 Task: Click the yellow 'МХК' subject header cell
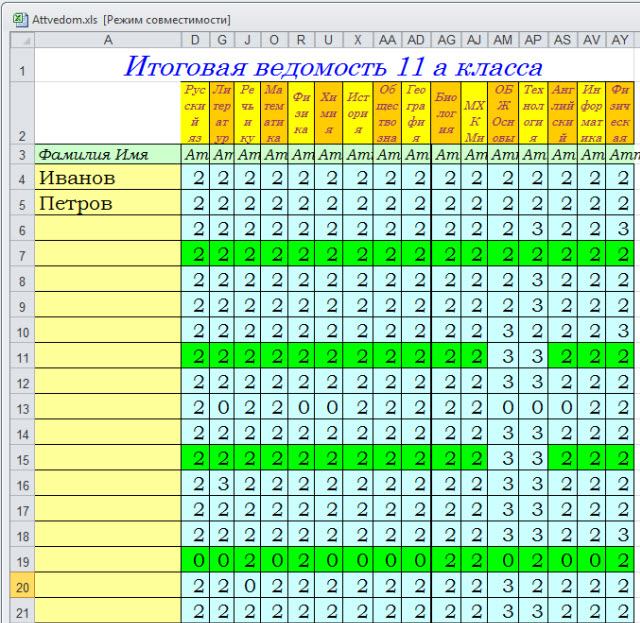click(x=475, y=113)
